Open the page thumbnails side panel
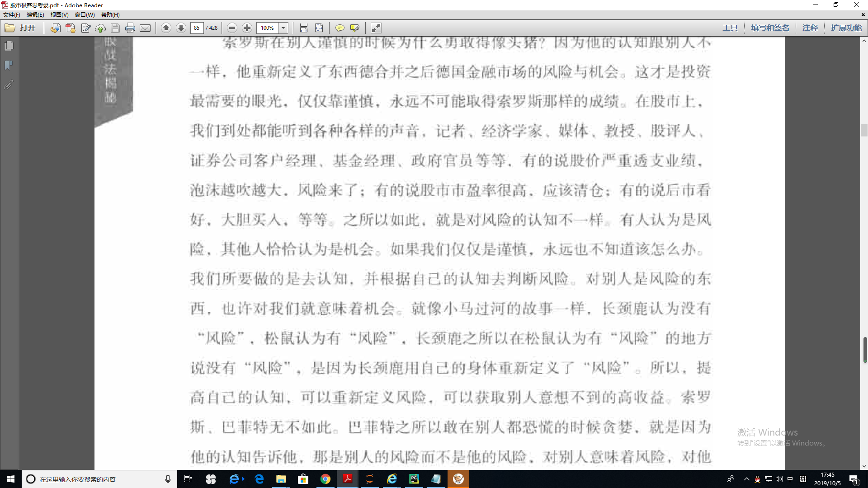 [x=9, y=46]
